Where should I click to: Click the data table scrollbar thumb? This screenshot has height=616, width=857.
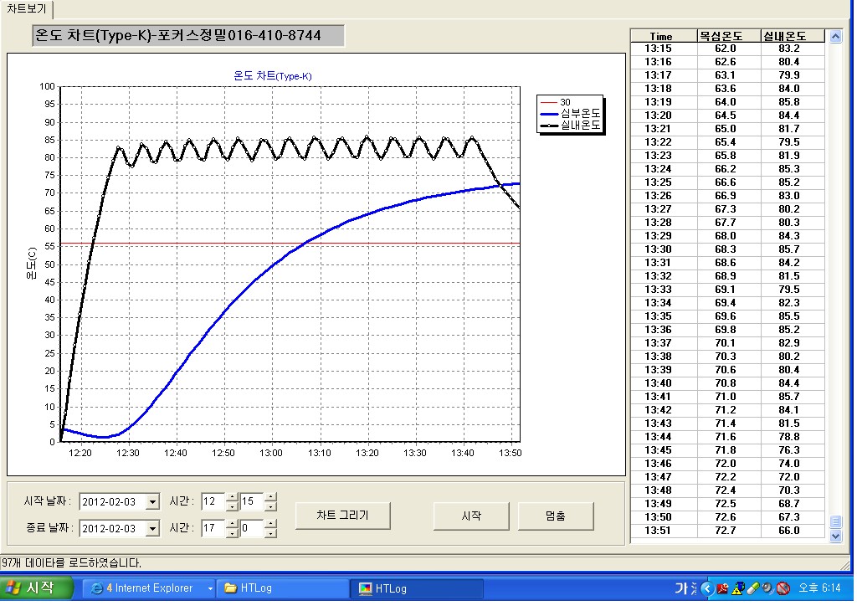[x=836, y=521]
